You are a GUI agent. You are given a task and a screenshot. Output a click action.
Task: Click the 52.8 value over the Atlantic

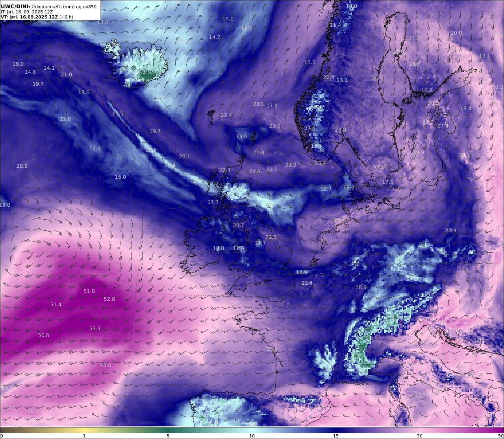click(109, 299)
